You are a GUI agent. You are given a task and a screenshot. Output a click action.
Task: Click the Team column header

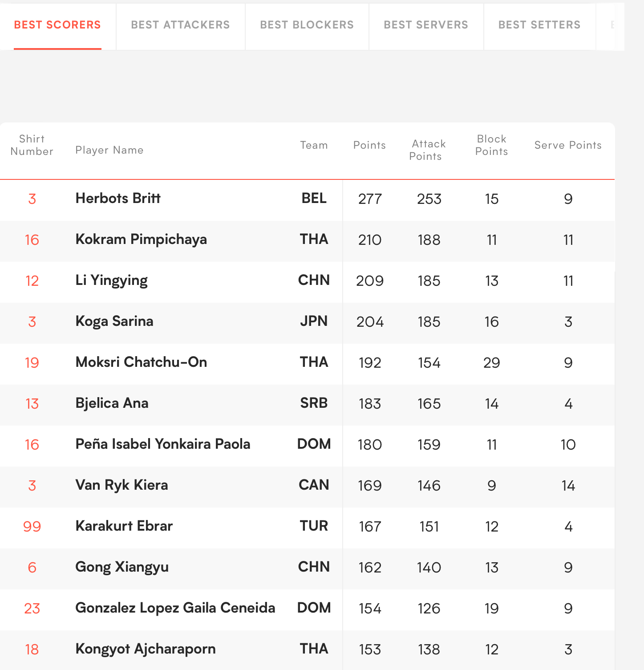(314, 145)
